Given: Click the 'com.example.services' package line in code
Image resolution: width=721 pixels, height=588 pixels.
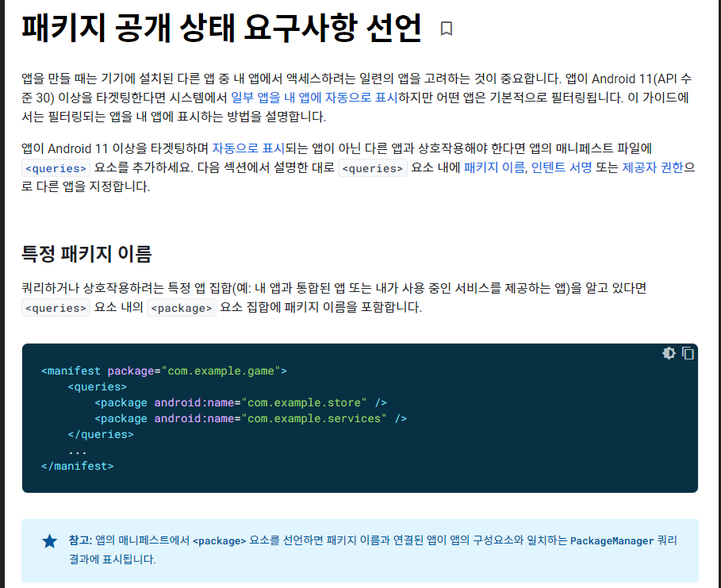Looking at the screenshot, I should click(x=251, y=418).
